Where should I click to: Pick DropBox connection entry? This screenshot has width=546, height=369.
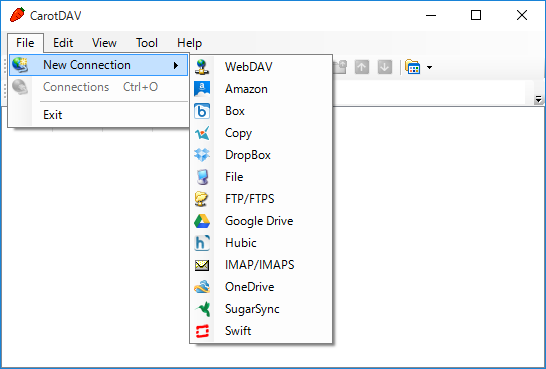(261, 155)
